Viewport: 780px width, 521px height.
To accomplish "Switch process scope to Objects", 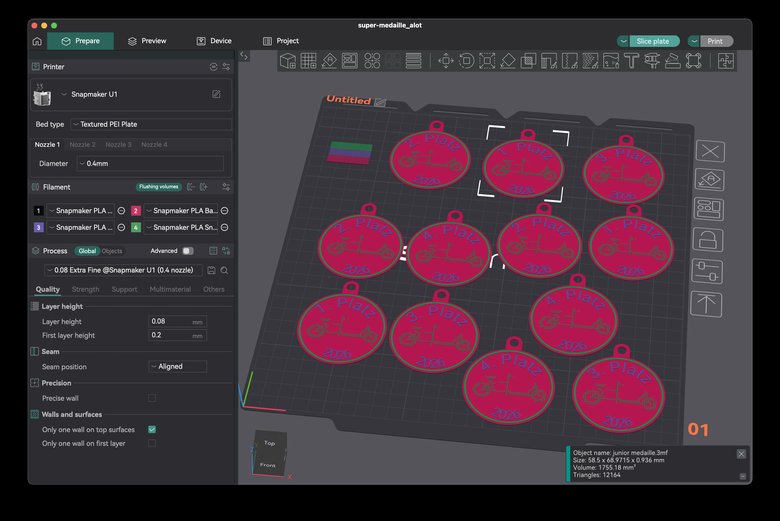I will tap(112, 251).
